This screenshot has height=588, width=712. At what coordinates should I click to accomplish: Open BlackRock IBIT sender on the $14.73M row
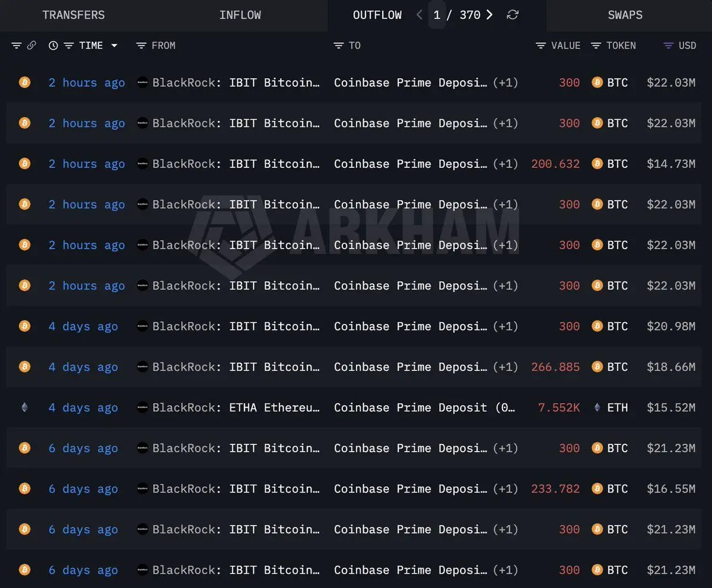pos(236,164)
